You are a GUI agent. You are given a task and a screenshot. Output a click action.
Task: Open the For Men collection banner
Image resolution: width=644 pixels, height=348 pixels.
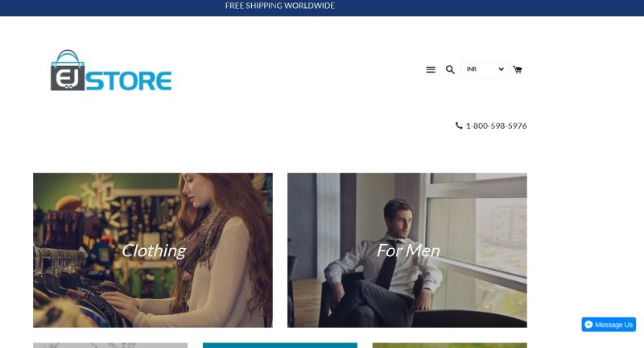407,251
